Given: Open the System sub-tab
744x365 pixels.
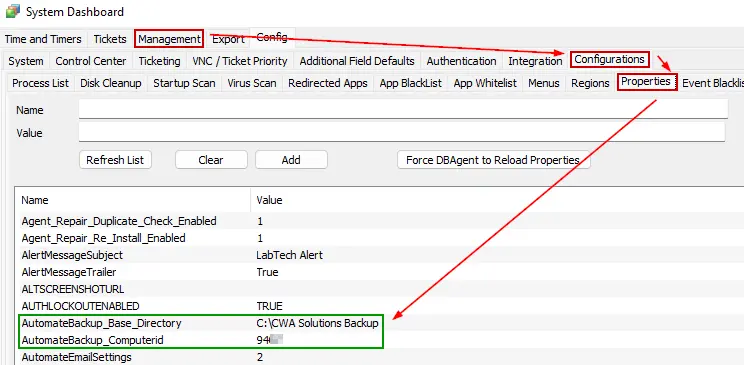Looking at the screenshot, I should pos(26,61).
